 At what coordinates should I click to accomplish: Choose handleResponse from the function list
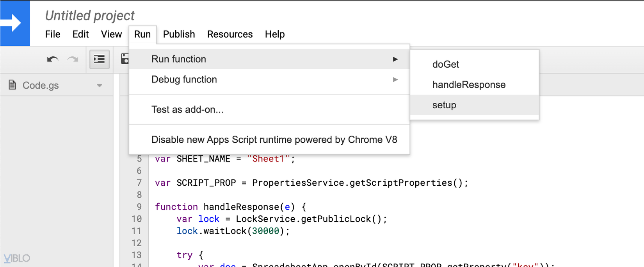pyautogui.click(x=469, y=85)
